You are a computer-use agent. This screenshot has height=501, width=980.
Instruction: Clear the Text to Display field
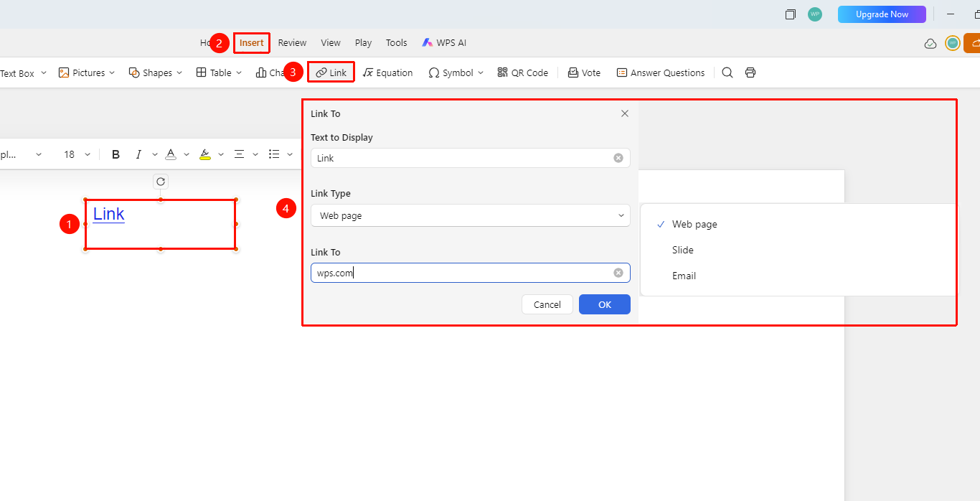point(618,158)
